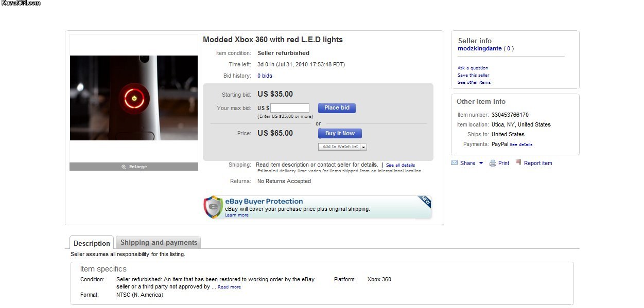Open seller modzkingdante's profile link
The width and height of the screenshot is (644, 308).
[x=479, y=48]
